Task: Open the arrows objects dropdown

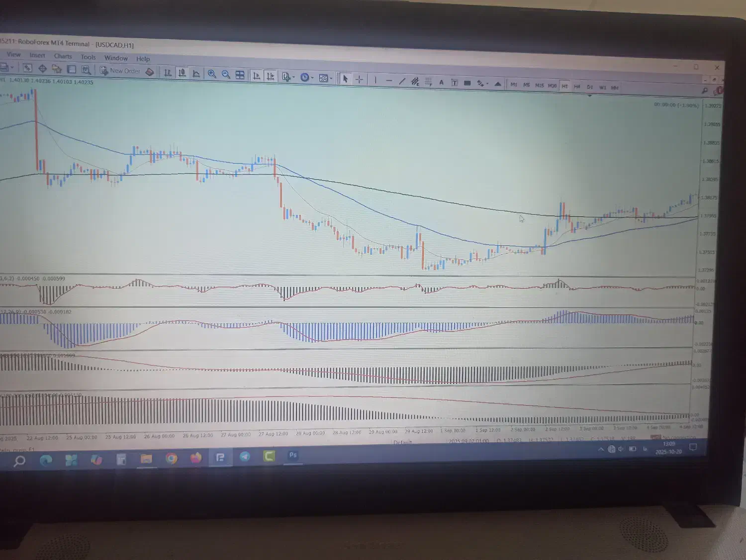Action: (x=482, y=84)
